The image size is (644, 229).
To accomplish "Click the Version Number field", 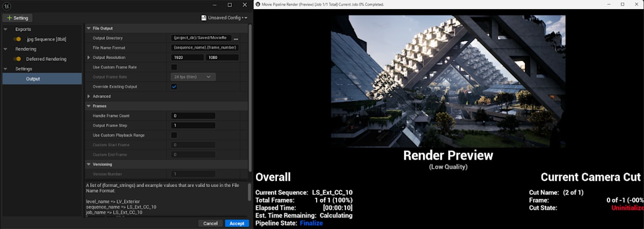I will pos(193,174).
